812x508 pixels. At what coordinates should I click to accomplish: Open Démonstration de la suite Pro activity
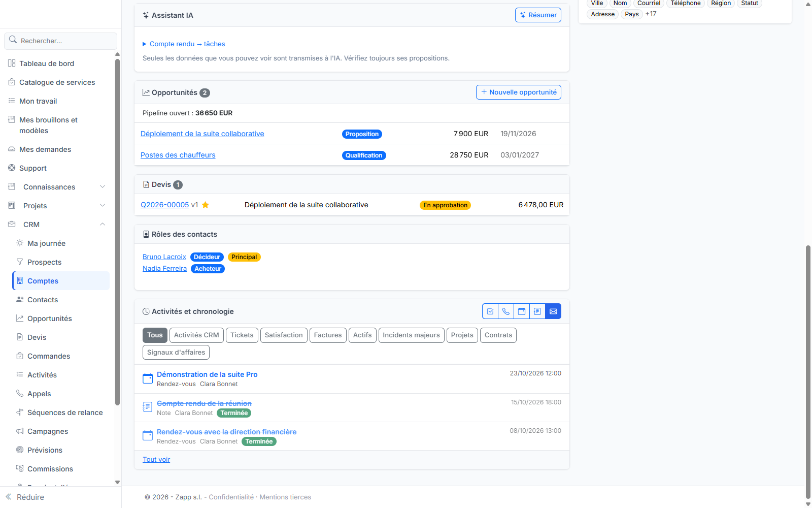(x=207, y=374)
